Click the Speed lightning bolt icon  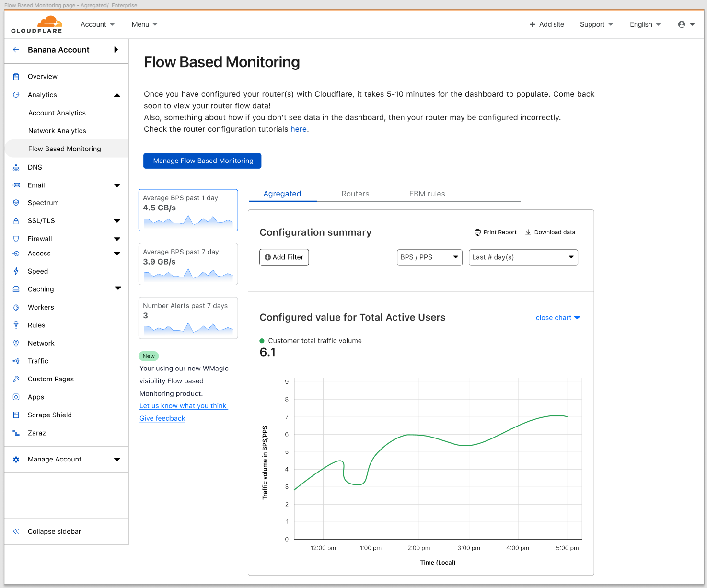(x=16, y=271)
